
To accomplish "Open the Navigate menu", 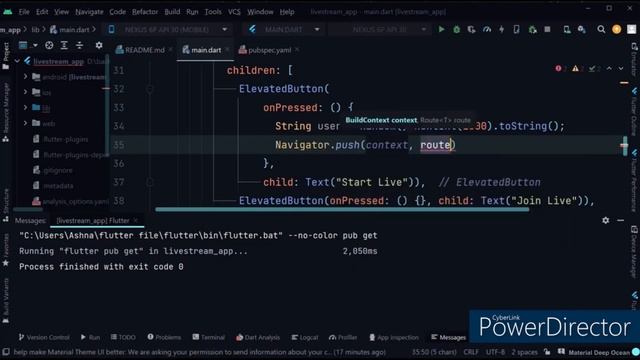I will tap(89, 12).
